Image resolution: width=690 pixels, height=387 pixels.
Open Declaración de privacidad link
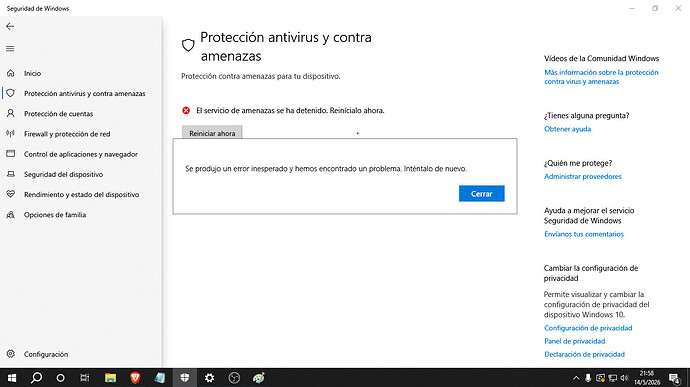click(584, 354)
